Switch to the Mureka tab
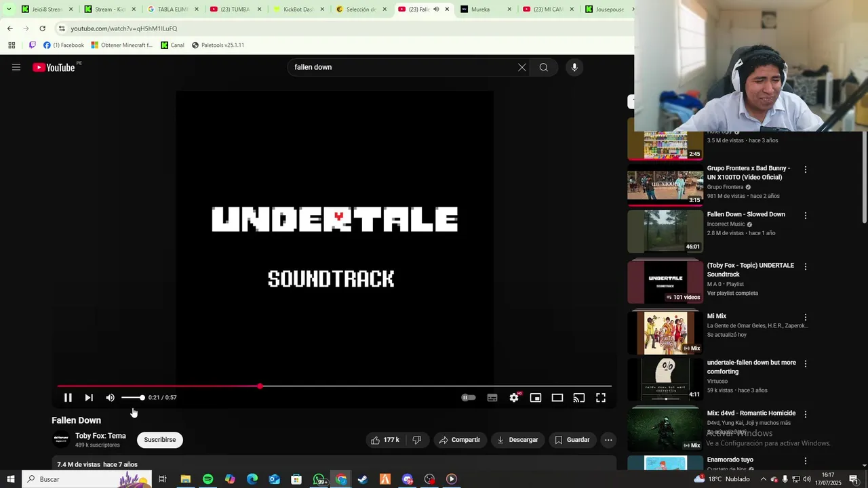868x488 pixels. click(x=486, y=9)
